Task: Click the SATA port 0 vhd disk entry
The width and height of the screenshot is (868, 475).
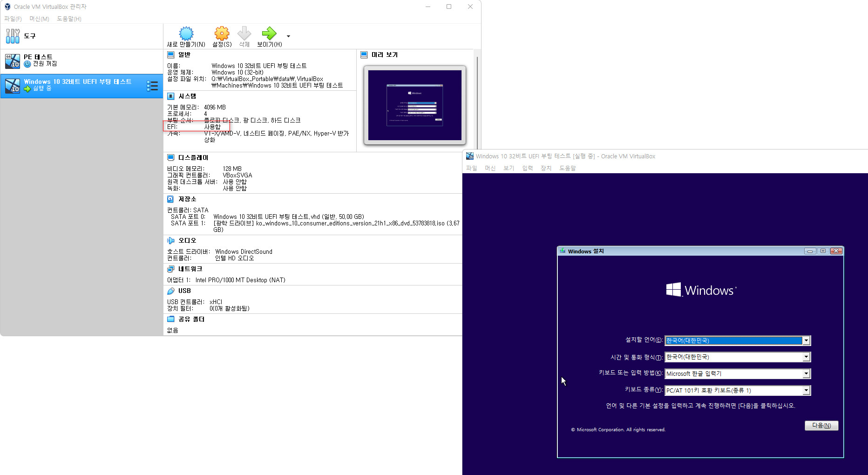Action: (x=289, y=217)
